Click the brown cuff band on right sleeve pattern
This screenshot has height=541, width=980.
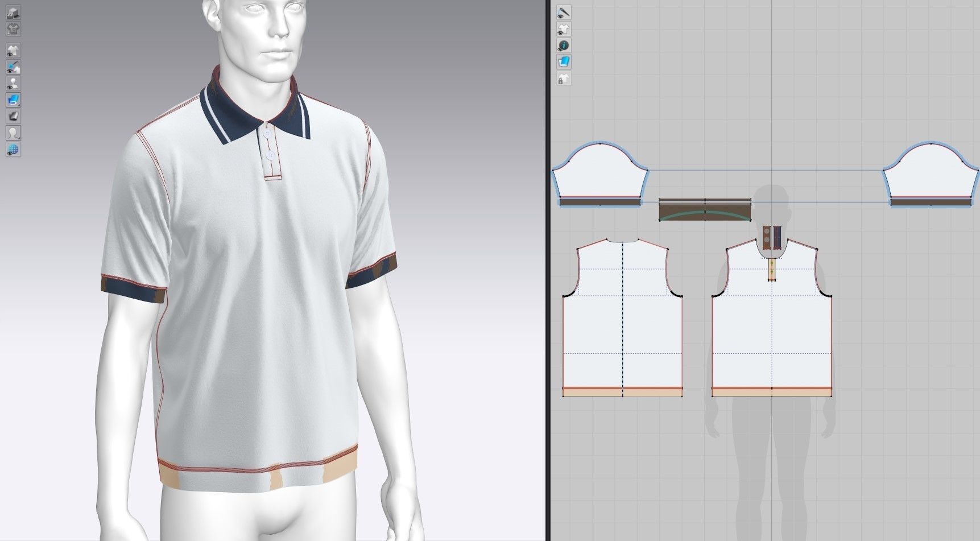click(x=931, y=201)
